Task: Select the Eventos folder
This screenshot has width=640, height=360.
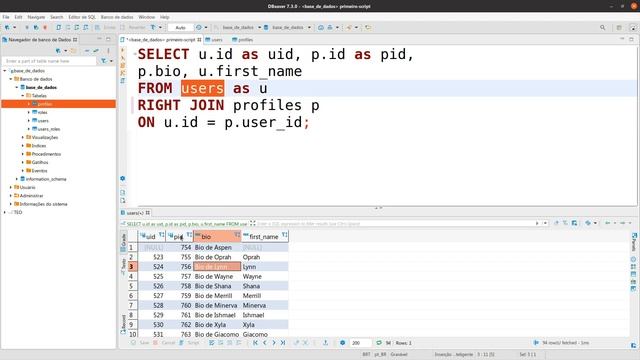Action: click(39, 171)
